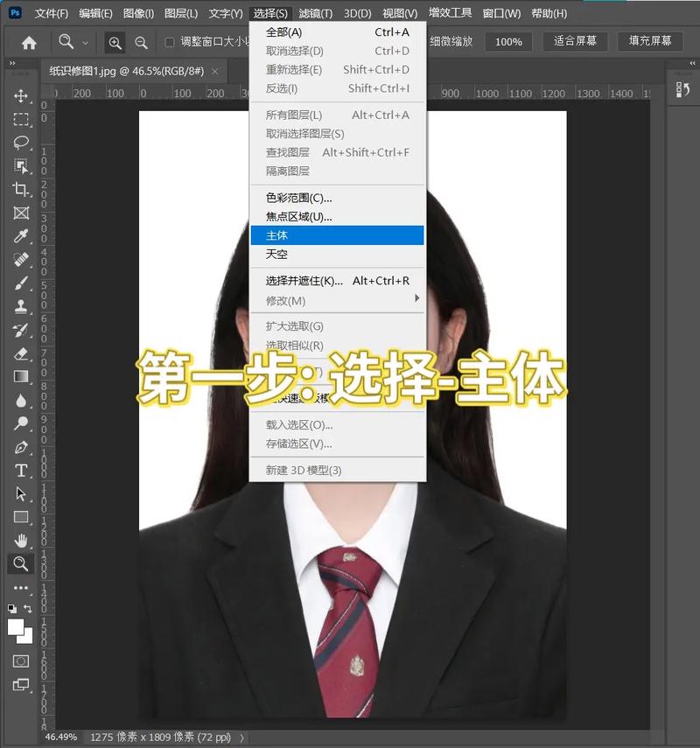Click the foreground color swatch
This screenshot has height=748, width=700.
16,626
